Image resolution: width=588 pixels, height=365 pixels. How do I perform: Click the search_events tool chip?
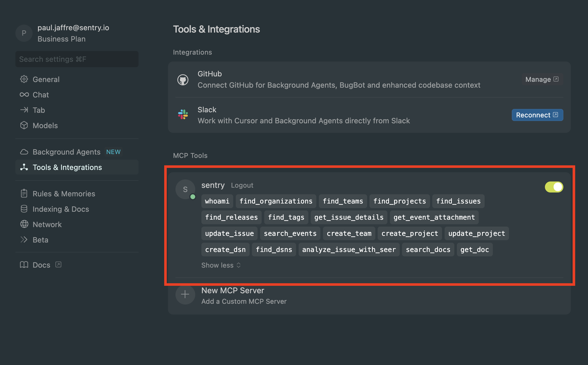pyautogui.click(x=290, y=233)
